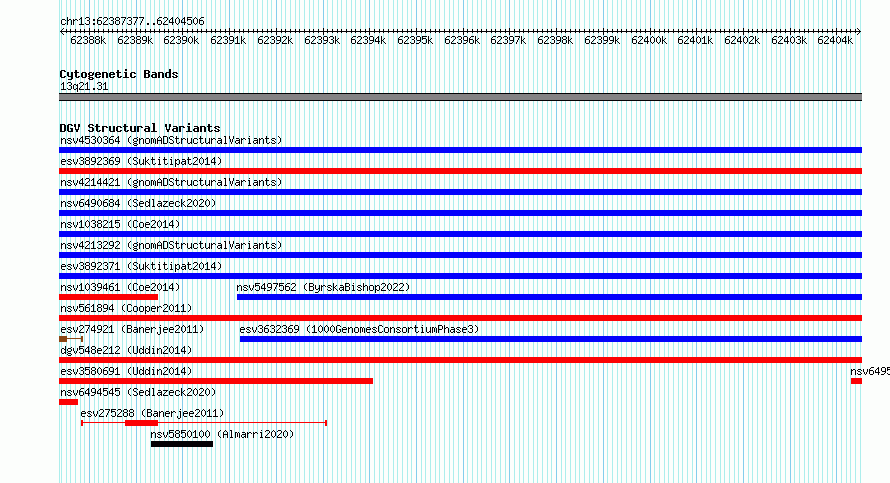Open esv3892371 (Suktitipat2014) label

[x=141, y=266]
